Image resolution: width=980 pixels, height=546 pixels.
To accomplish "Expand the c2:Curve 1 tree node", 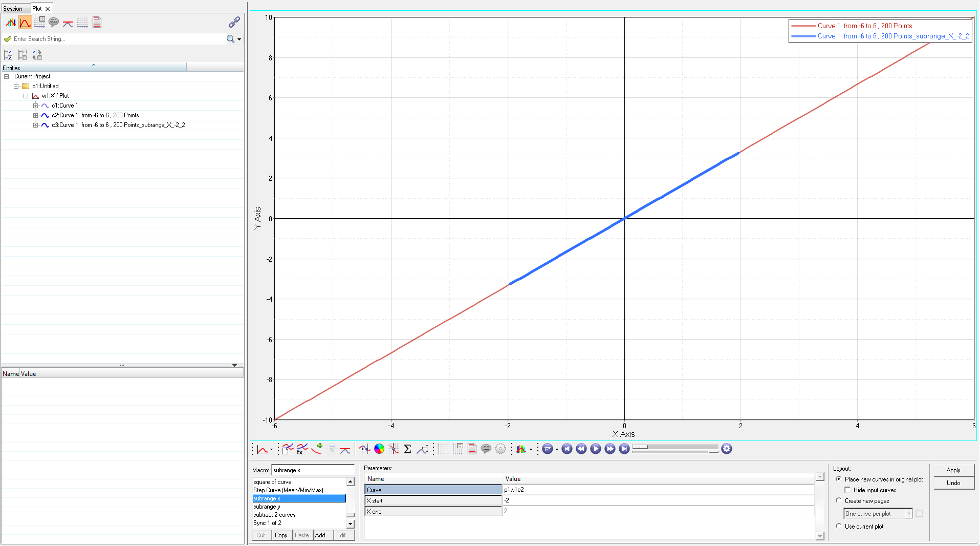I will pyautogui.click(x=35, y=115).
